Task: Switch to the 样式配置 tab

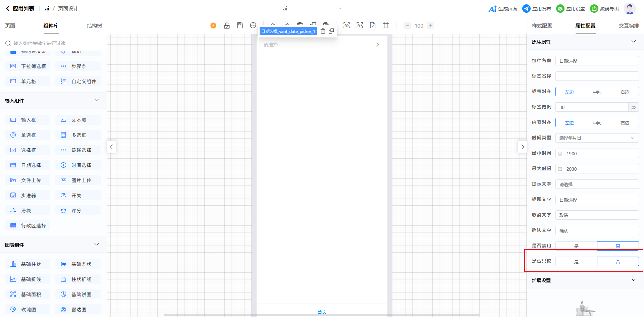Action: [542, 26]
